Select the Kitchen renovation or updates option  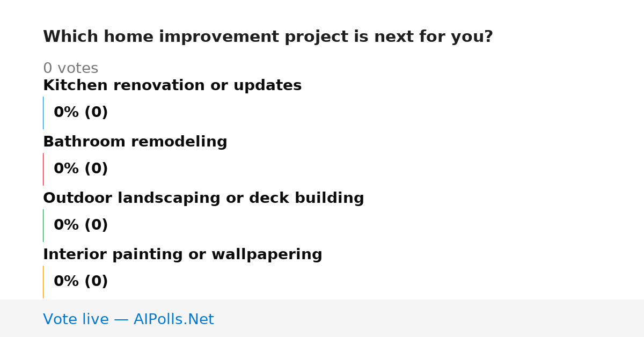[x=172, y=85]
